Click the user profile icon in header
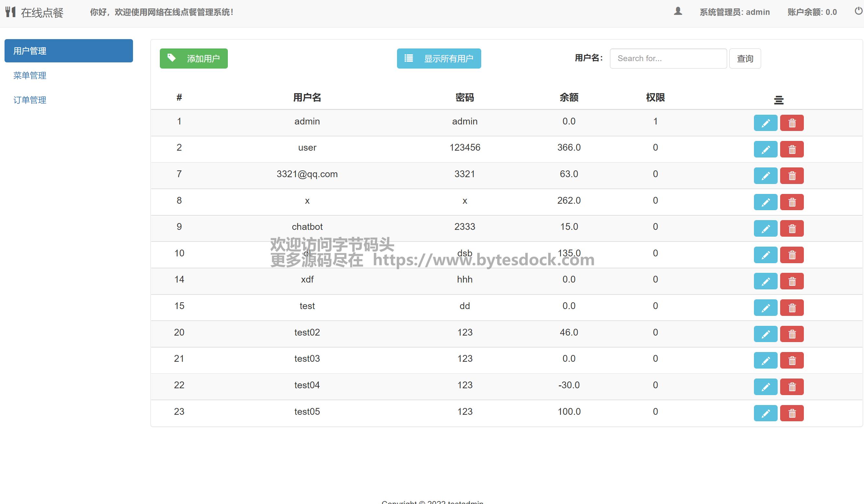864x504 pixels. [678, 11]
